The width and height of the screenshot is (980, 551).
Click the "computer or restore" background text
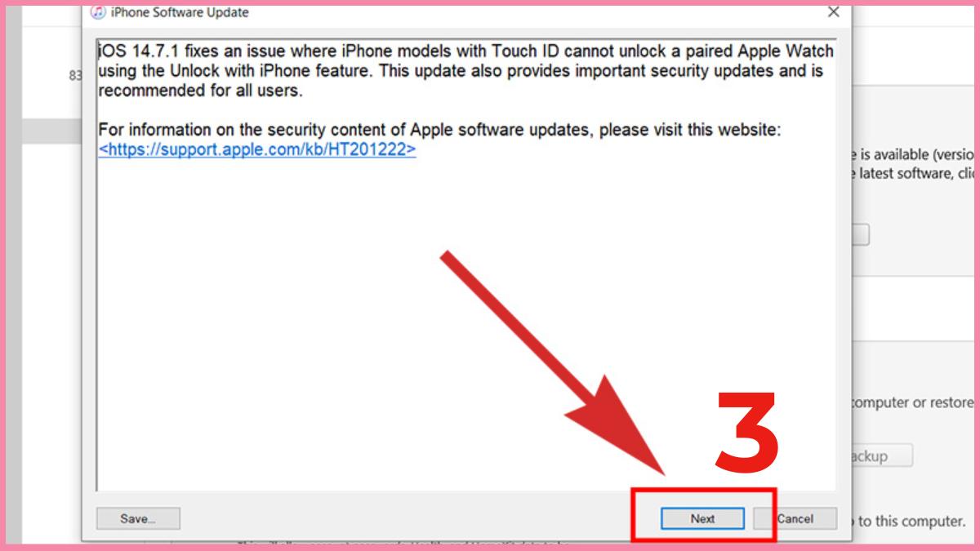(x=912, y=402)
